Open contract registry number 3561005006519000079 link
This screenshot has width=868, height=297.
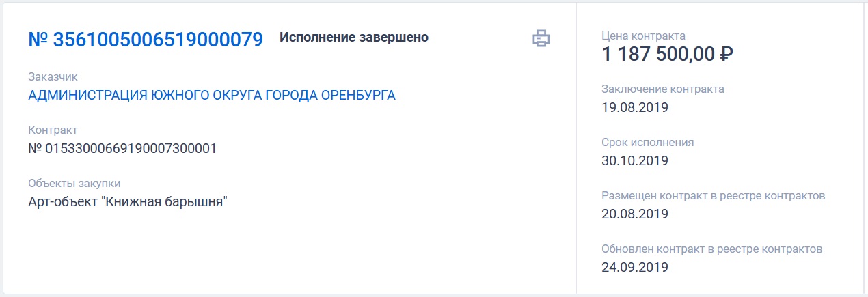[146, 39]
